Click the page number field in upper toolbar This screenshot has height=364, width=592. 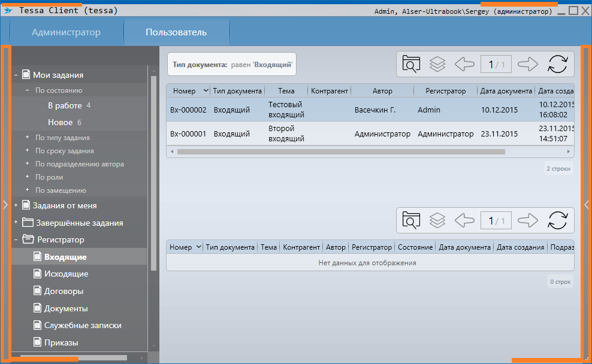pos(496,65)
